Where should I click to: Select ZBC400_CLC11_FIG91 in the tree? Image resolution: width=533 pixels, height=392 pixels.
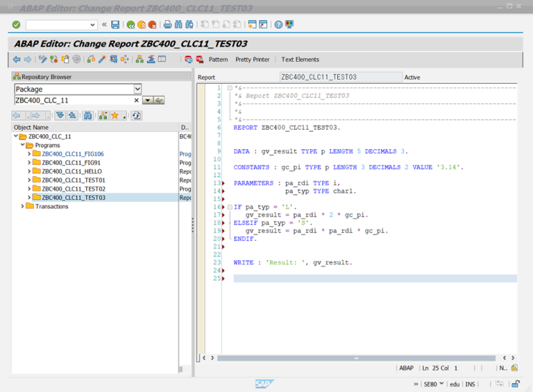click(x=71, y=163)
